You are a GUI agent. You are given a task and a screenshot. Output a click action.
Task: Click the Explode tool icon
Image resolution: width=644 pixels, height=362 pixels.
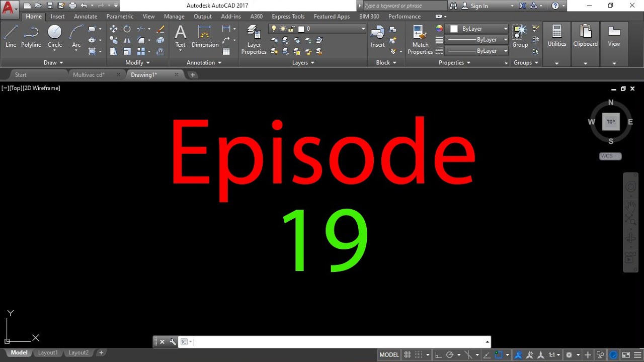click(160, 40)
